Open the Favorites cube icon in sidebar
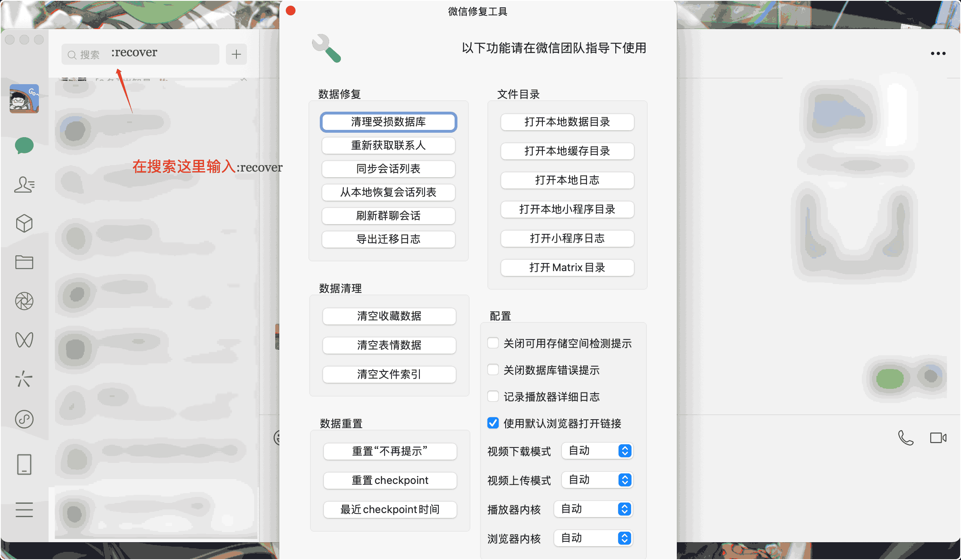 click(x=24, y=223)
